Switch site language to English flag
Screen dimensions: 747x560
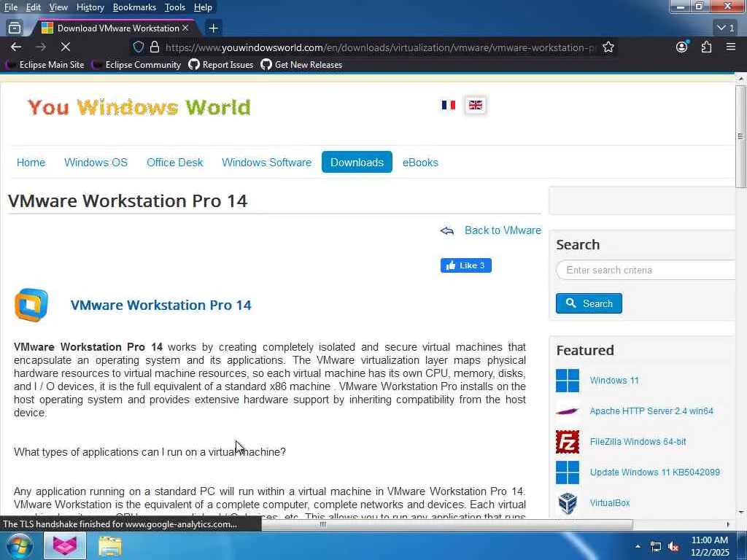coord(475,105)
